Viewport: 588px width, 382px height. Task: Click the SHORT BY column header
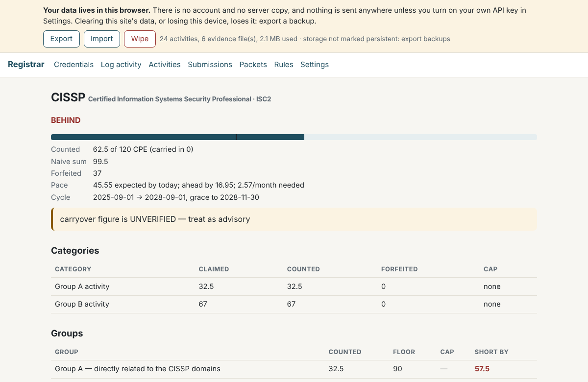point(491,352)
